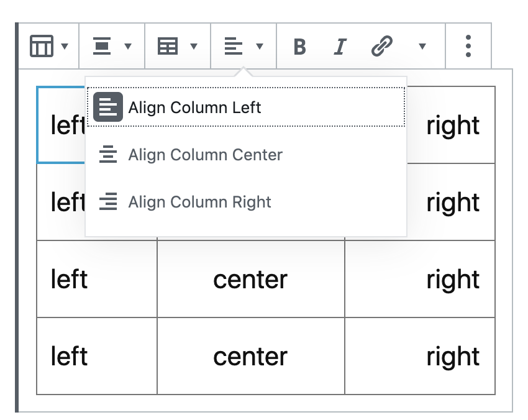528x420 pixels.
Task: Open the block alignment dropdown in toolbar
Action: [x=112, y=46]
